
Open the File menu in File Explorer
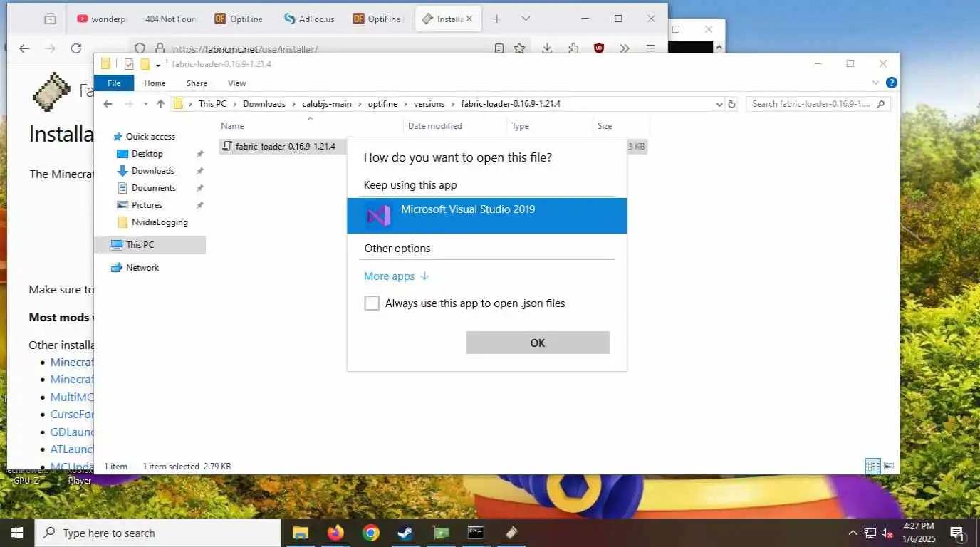[114, 83]
